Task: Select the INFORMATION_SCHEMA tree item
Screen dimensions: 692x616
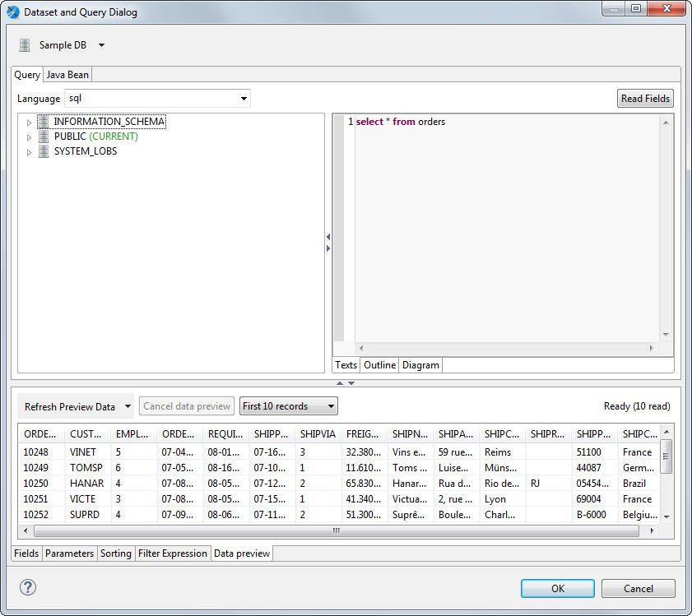Action: (x=109, y=122)
